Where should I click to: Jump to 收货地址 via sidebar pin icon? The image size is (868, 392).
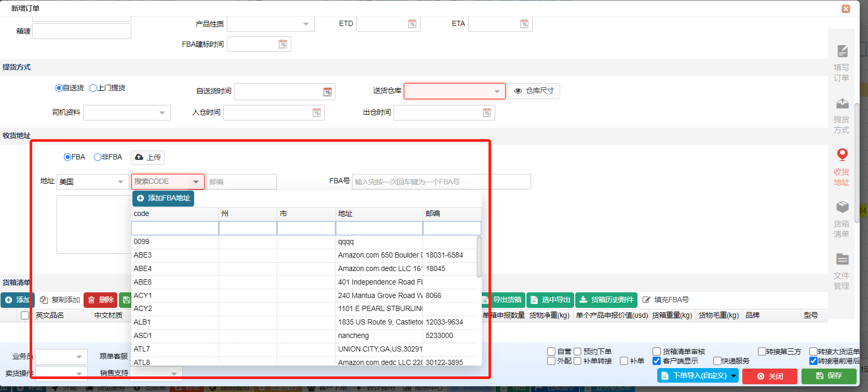point(842,155)
